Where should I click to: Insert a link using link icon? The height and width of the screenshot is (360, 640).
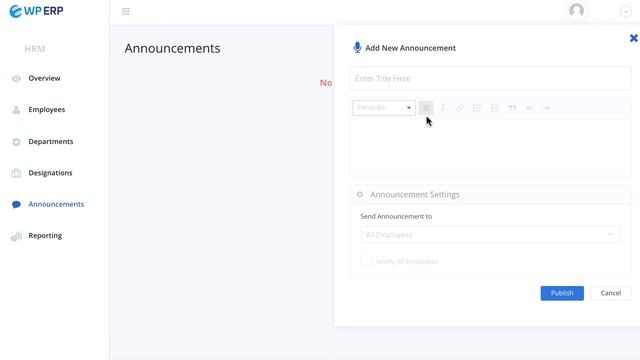point(460,108)
